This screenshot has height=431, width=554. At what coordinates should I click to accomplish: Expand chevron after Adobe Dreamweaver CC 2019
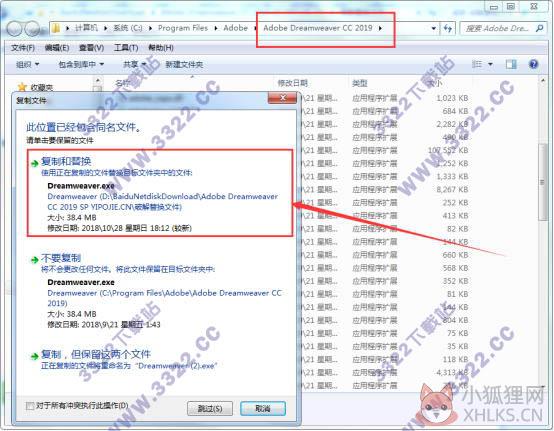click(x=380, y=28)
